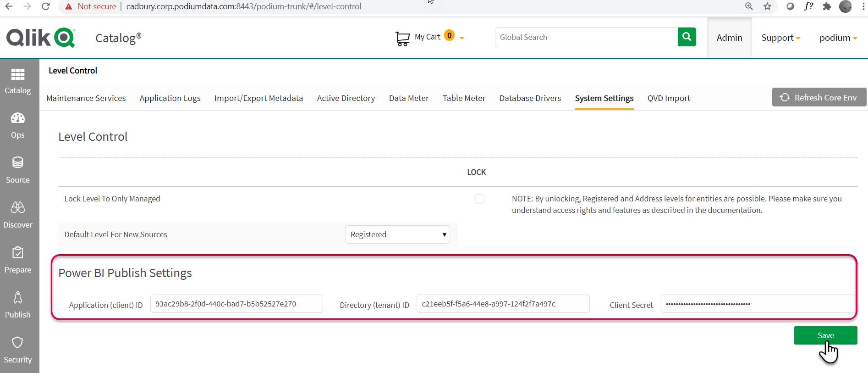Select the System Settings tab
The height and width of the screenshot is (373, 868).
604,98
